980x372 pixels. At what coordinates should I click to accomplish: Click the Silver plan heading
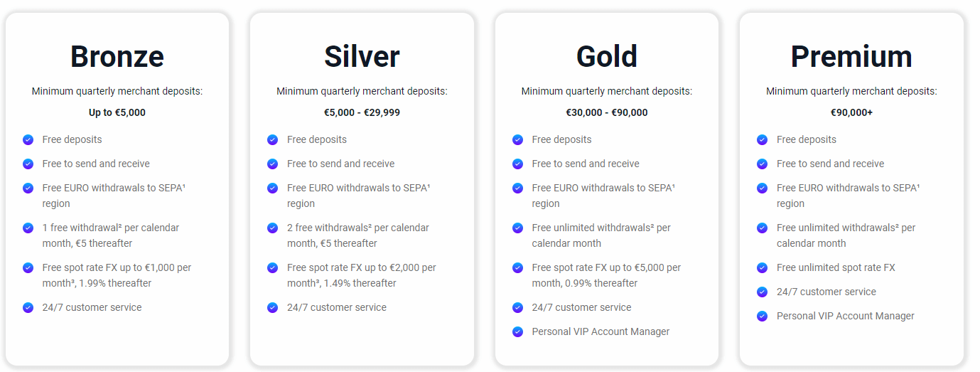click(x=362, y=57)
